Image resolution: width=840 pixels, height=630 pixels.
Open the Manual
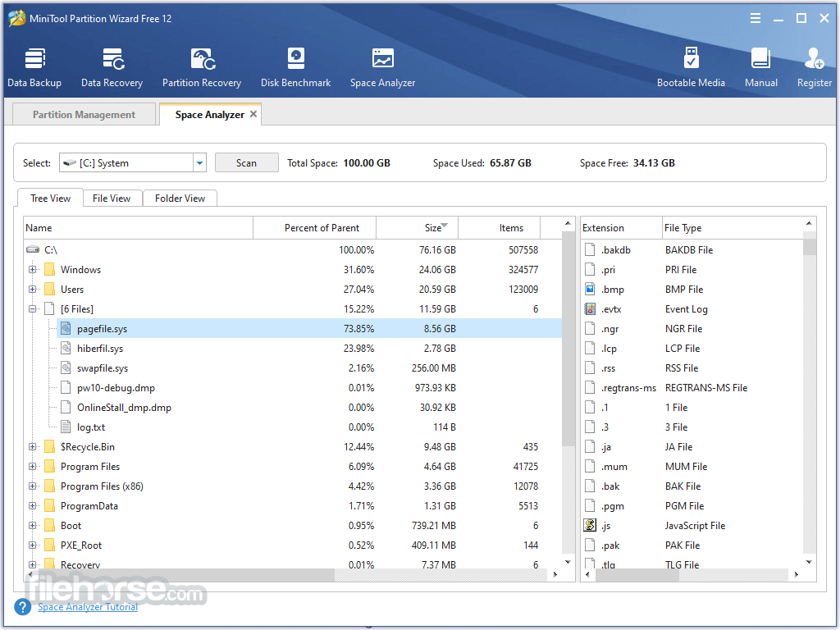(x=760, y=68)
